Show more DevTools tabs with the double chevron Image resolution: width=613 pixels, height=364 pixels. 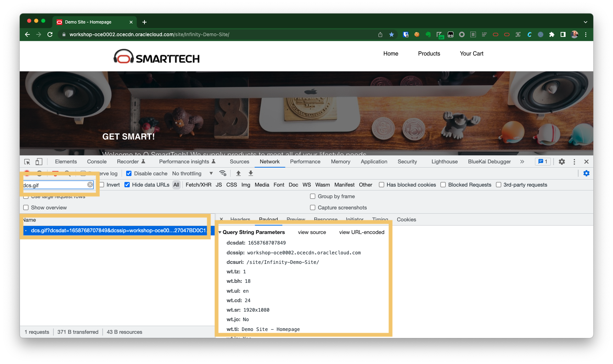(522, 162)
